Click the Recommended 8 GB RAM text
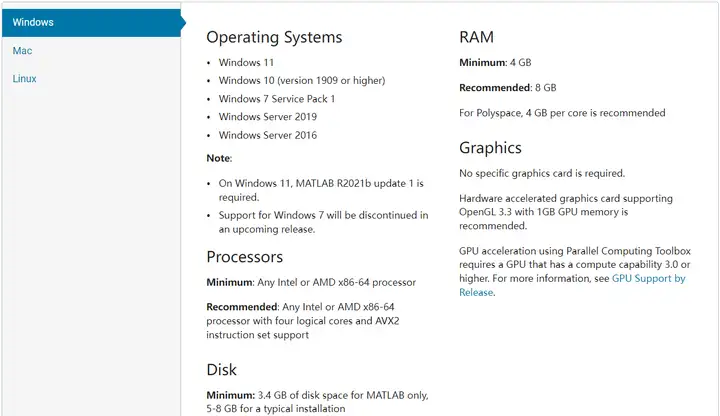 click(x=507, y=88)
